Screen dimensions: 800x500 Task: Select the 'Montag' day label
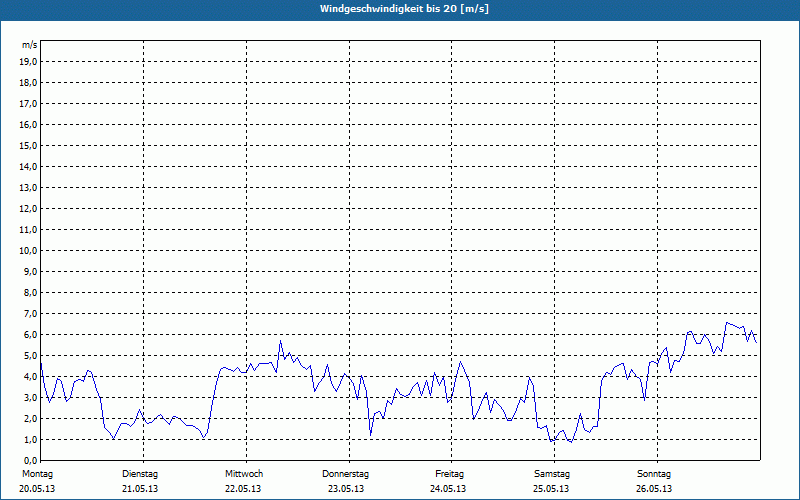tap(37, 474)
